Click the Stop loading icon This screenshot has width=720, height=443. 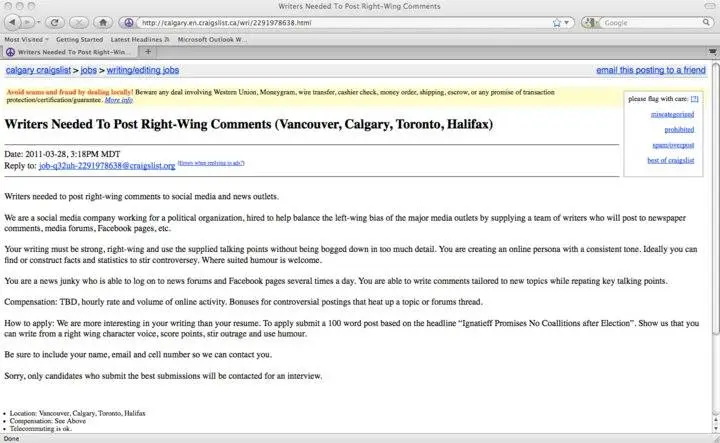tap(77, 21)
